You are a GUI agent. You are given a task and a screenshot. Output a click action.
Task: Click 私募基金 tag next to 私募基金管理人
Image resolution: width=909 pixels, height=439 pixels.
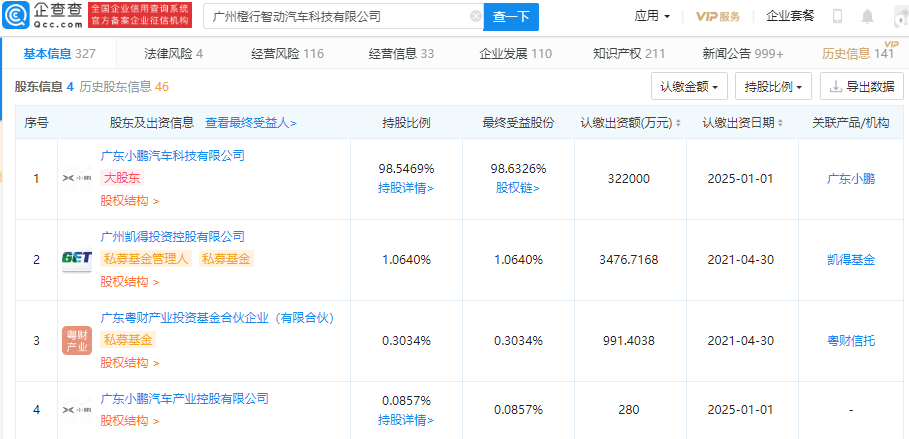click(x=227, y=259)
